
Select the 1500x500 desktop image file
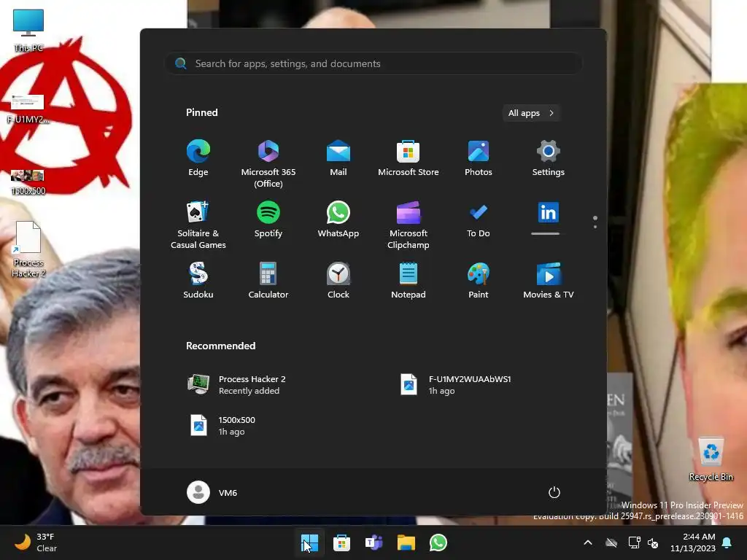click(x=28, y=182)
